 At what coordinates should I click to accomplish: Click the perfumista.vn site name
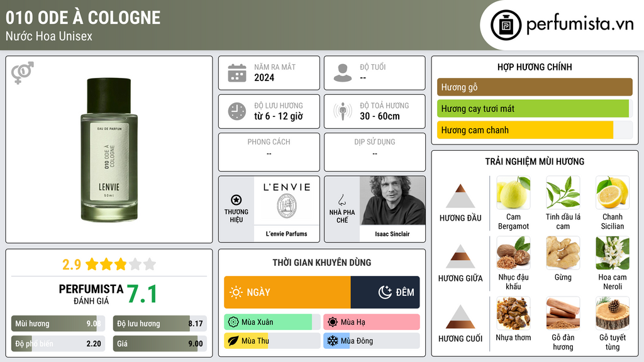tap(580, 24)
